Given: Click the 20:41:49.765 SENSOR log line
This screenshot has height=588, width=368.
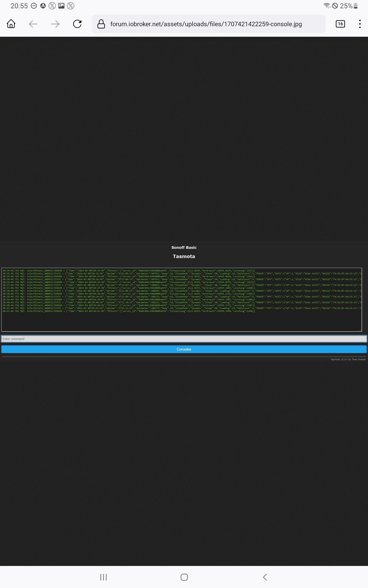Looking at the screenshot, I should [x=129, y=311].
